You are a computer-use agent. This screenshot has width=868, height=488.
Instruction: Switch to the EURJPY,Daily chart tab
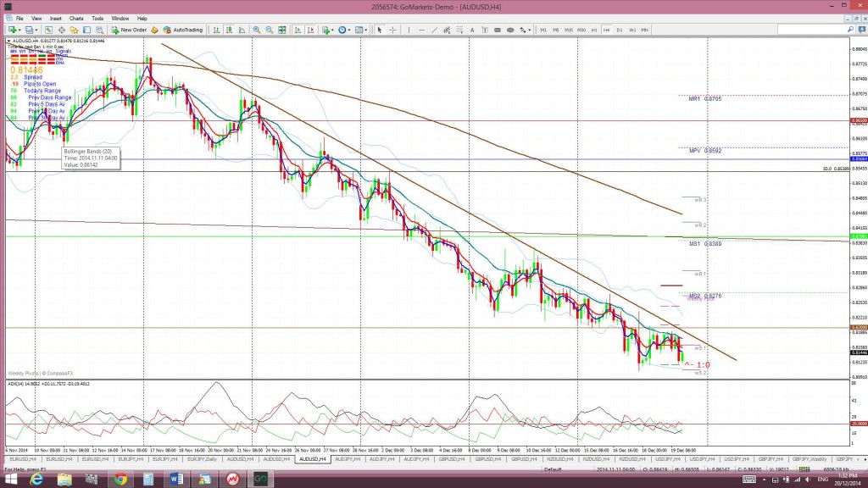202,459
